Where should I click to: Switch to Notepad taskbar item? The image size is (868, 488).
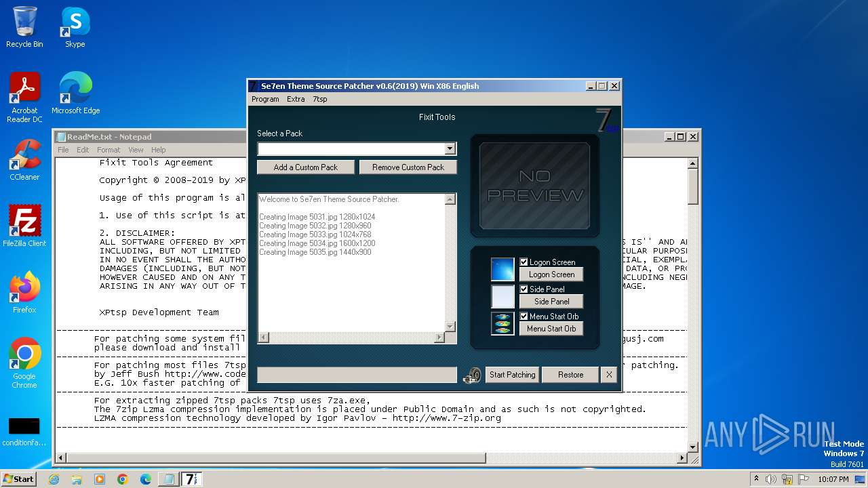(x=168, y=479)
